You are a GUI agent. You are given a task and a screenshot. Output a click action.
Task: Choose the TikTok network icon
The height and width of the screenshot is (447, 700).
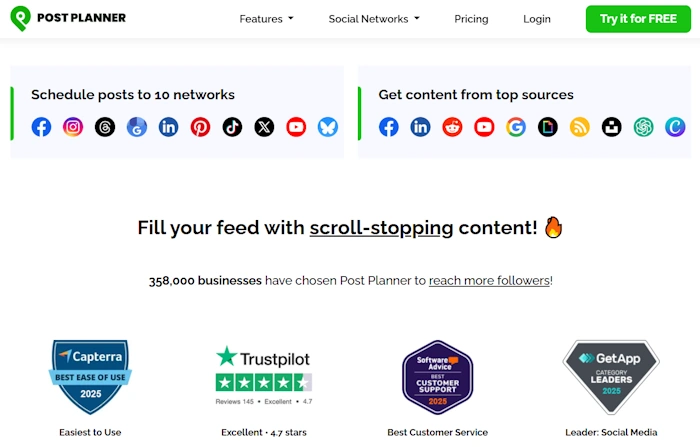click(x=232, y=127)
